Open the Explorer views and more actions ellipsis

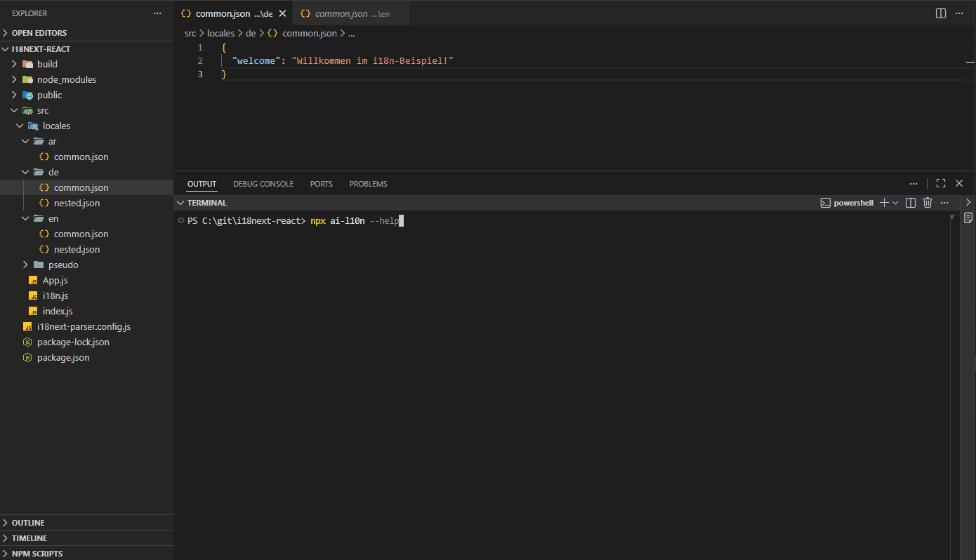coord(157,13)
